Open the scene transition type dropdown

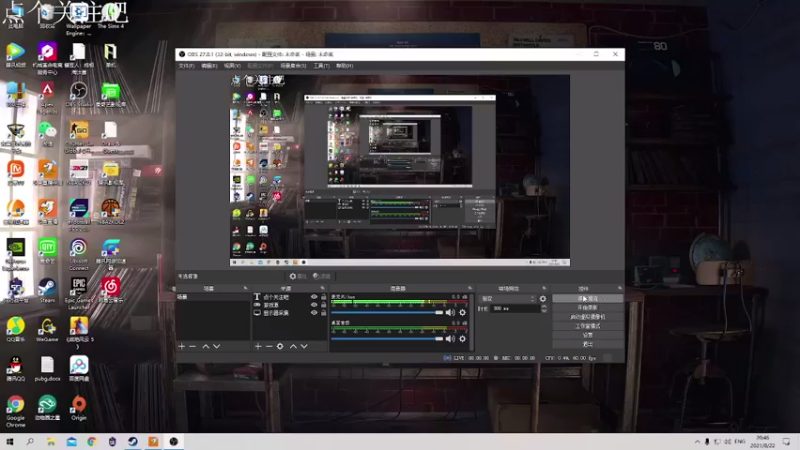pyautogui.click(x=508, y=299)
